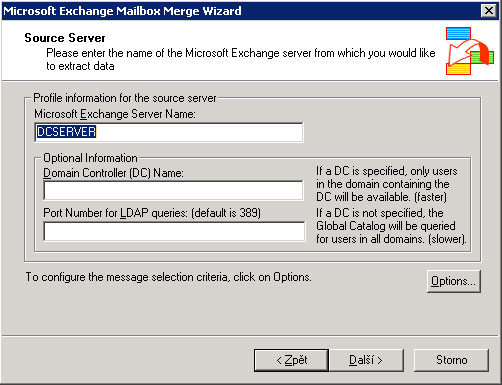Open the Options... dialog button
This screenshot has width=502, height=385.
click(453, 281)
